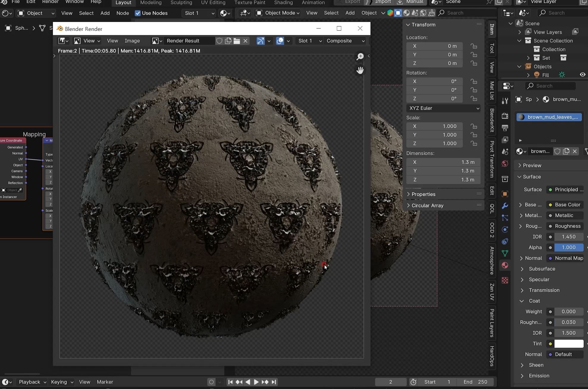Click the fake user shield icon beside Render Result

(x=219, y=41)
